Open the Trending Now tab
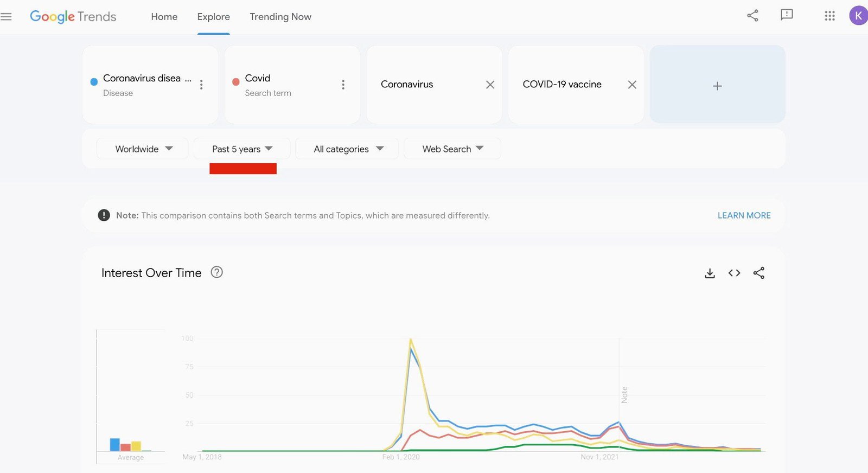This screenshot has height=473, width=868. pos(280,17)
